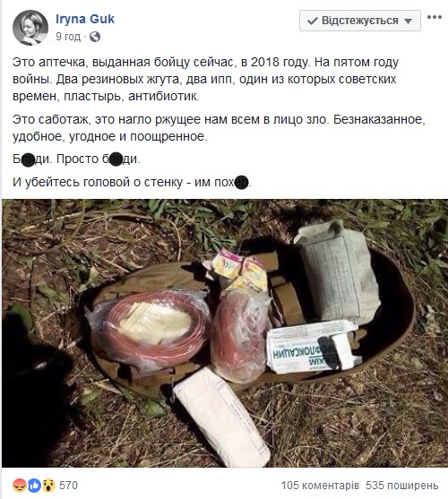Click the wow reaction emoji icon

48,486
